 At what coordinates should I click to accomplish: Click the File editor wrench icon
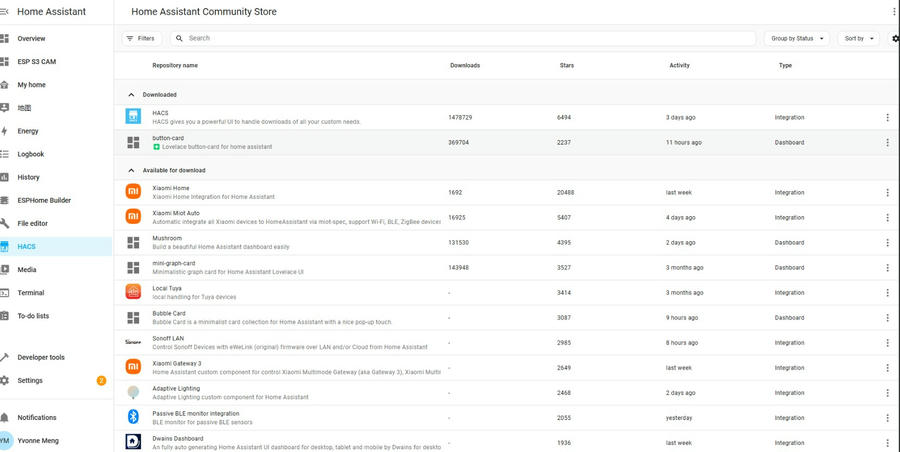tap(5, 223)
